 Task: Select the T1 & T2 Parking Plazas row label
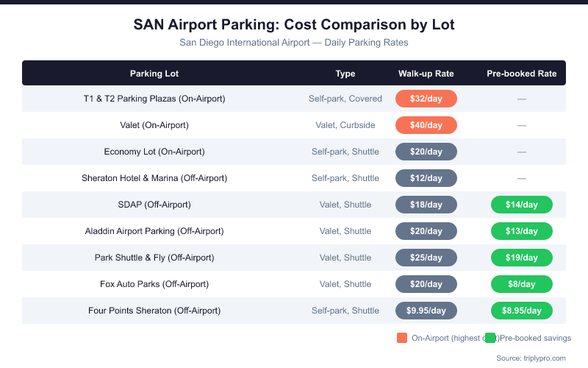pos(154,99)
